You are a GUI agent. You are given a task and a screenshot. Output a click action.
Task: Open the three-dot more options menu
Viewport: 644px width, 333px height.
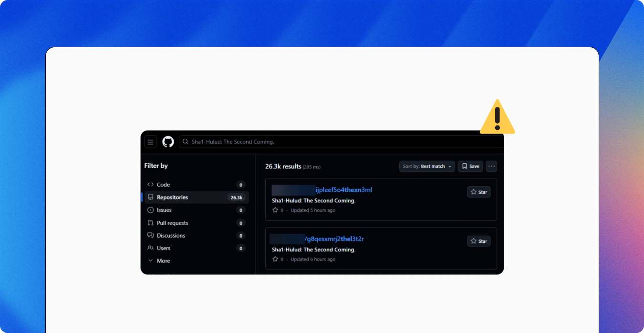[491, 166]
